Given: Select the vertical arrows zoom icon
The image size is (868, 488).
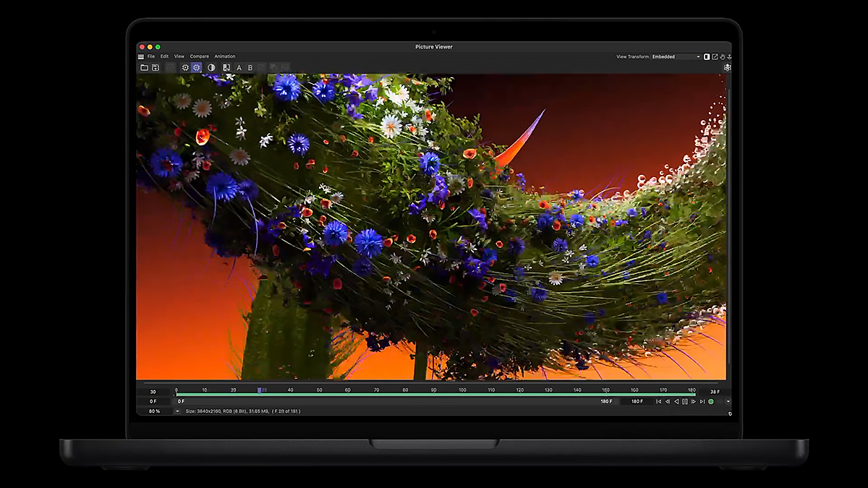Looking at the screenshot, I should [729, 56].
